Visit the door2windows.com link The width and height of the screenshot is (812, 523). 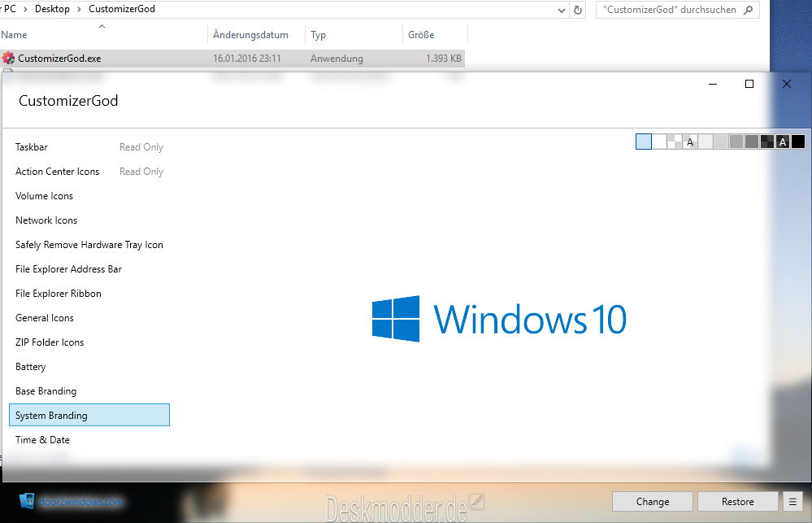pos(80,502)
